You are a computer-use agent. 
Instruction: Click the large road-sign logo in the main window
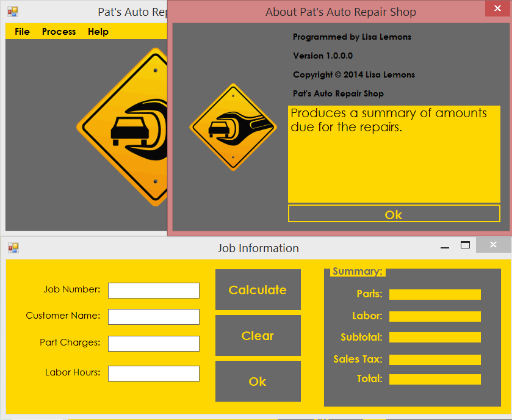(125, 127)
